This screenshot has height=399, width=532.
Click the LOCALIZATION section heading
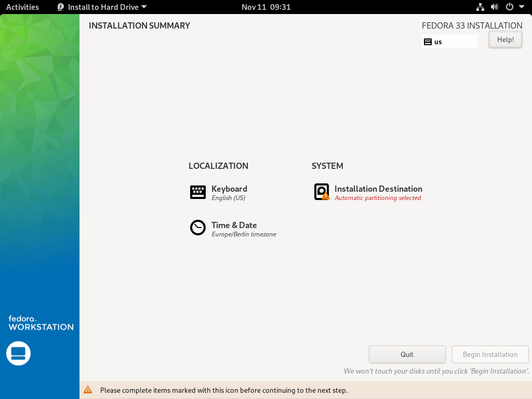(219, 166)
